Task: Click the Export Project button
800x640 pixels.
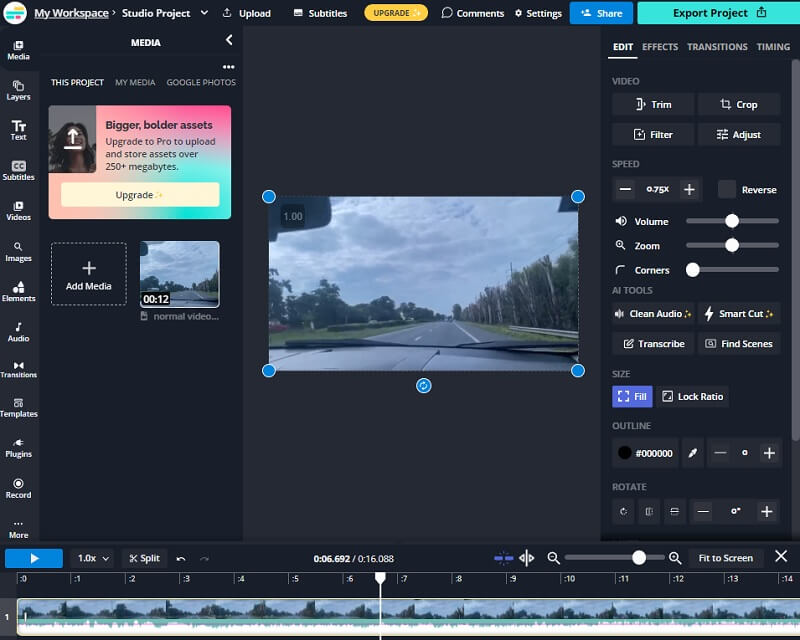Action: pos(718,13)
